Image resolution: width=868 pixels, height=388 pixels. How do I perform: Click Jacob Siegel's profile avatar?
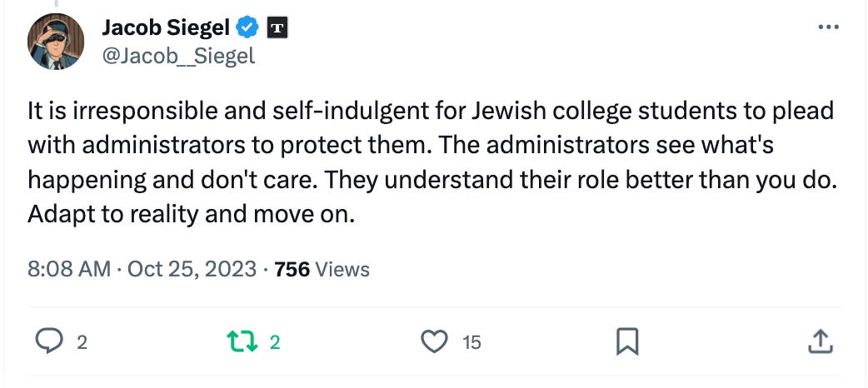[56, 42]
